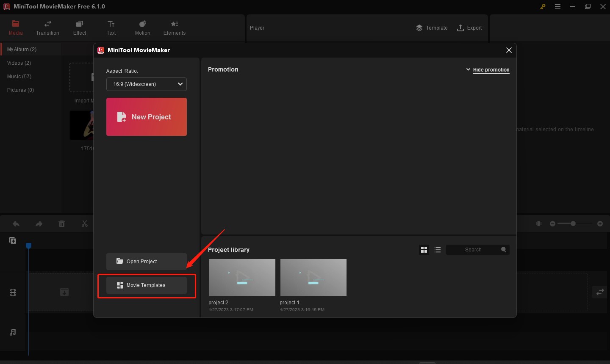Image resolution: width=610 pixels, height=364 pixels.
Task: Click the timeline zoom in plus button
Action: click(600, 223)
